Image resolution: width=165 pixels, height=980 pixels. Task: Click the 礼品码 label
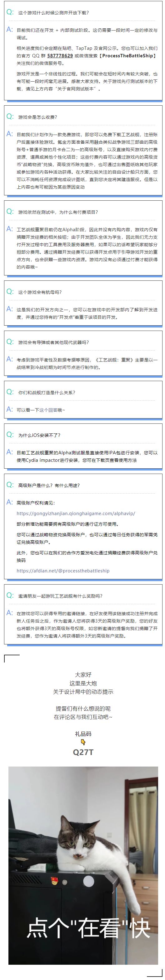click(83, 734)
